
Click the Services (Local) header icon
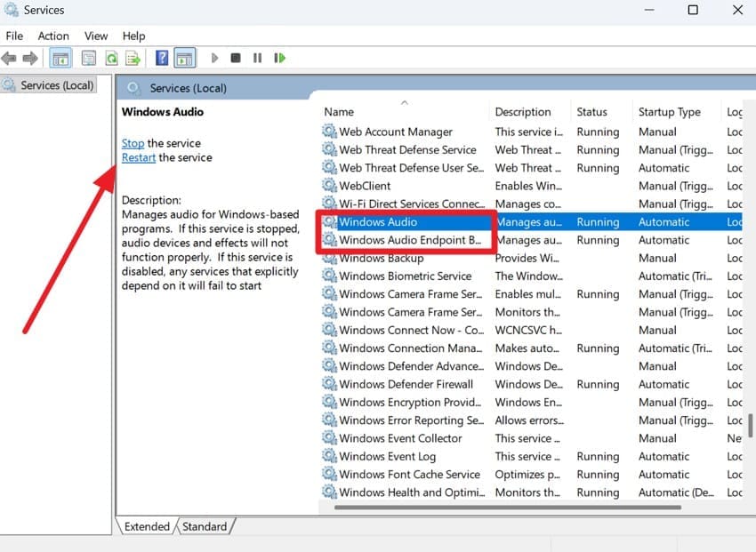133,88
